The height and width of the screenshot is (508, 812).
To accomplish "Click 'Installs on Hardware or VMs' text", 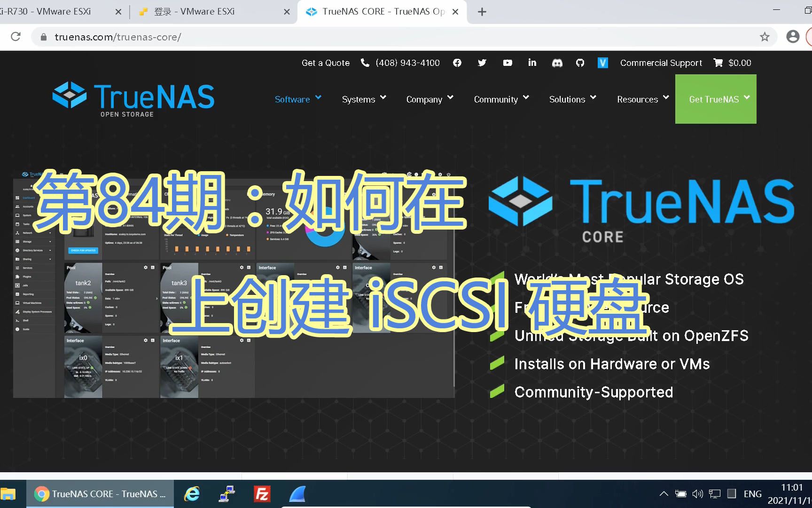I will click(x=612, y=364).
